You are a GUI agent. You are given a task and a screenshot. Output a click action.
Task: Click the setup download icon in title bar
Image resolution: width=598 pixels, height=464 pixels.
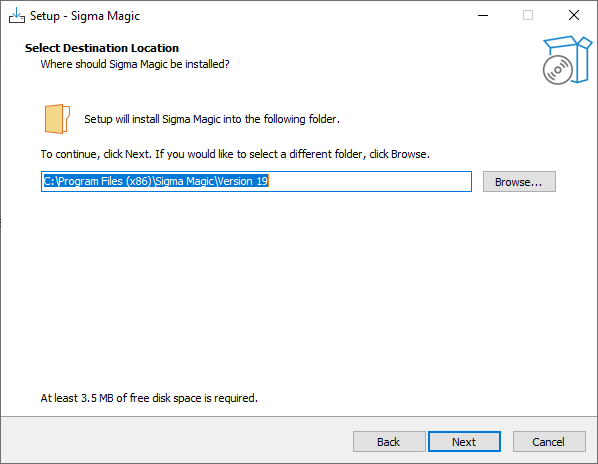point(17,16)
